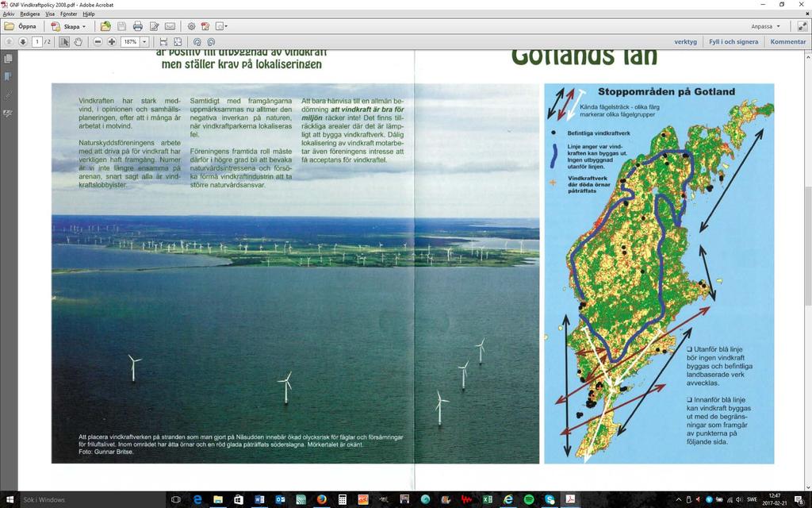Click the first circular arrow icon
This screenshot has width=812, height=508.
[x=197, y=41]
